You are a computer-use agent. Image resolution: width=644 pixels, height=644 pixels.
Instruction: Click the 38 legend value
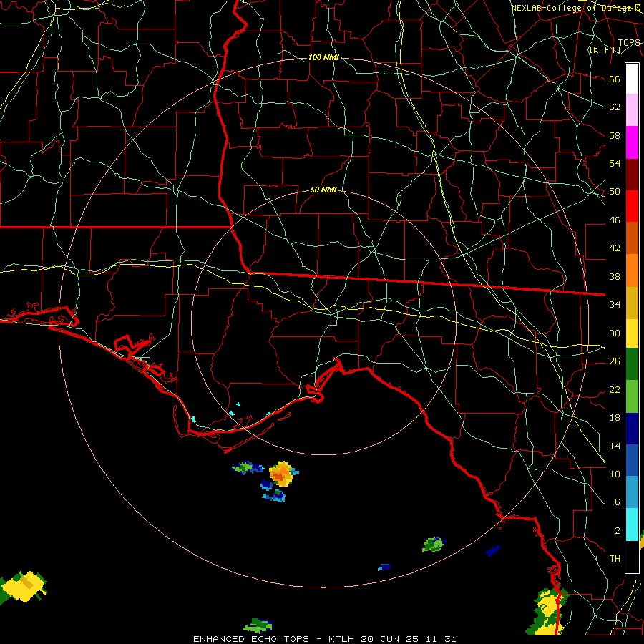[x=615, y=276]
